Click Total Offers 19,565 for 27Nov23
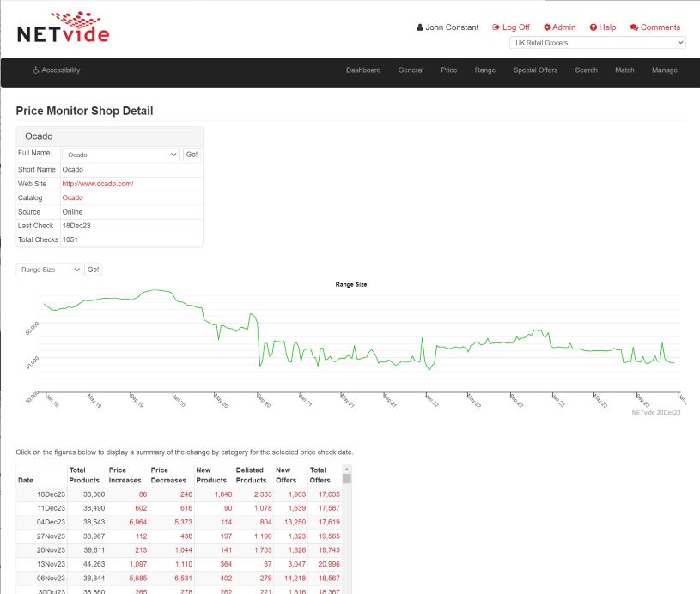 click(x=329, y=536)
